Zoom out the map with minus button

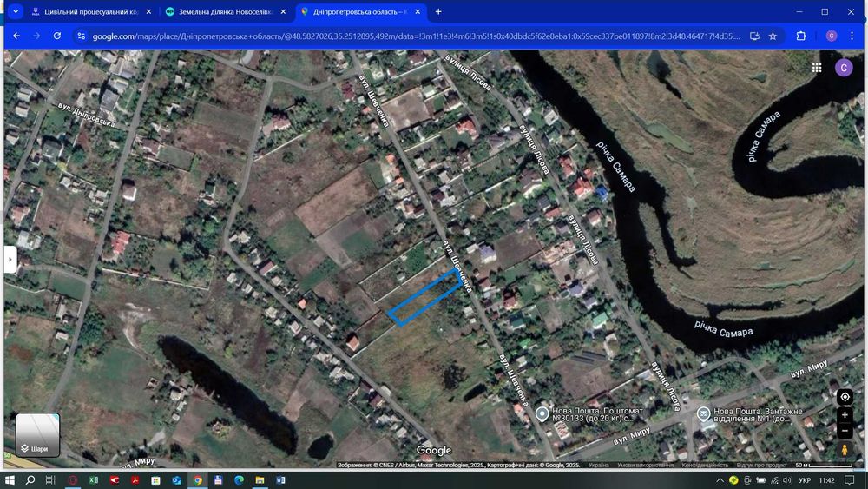point(845,431)
